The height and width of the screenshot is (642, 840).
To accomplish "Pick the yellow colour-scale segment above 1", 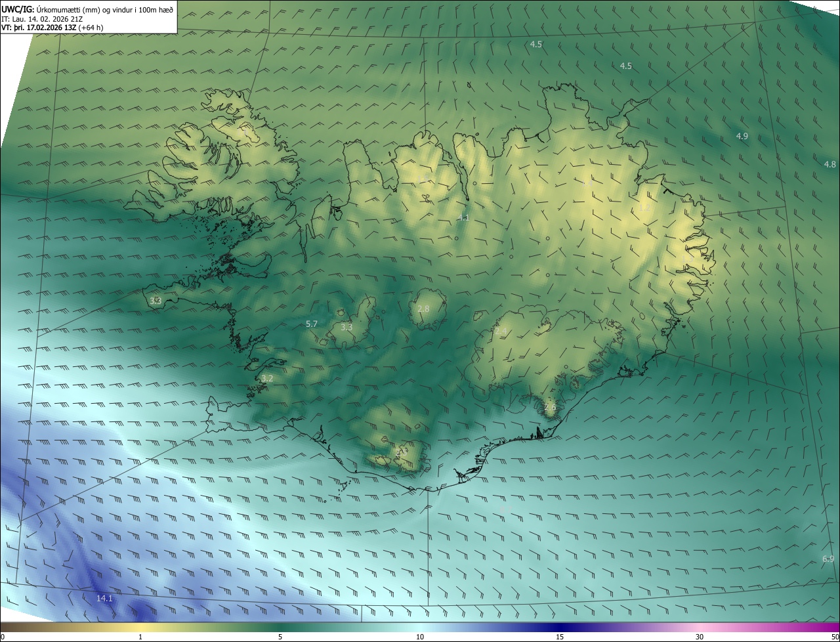I will (x=140, y=627).
